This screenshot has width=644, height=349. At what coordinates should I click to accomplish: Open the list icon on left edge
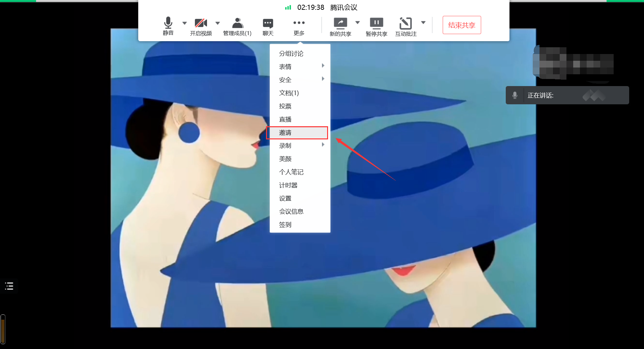click(9, 286)
